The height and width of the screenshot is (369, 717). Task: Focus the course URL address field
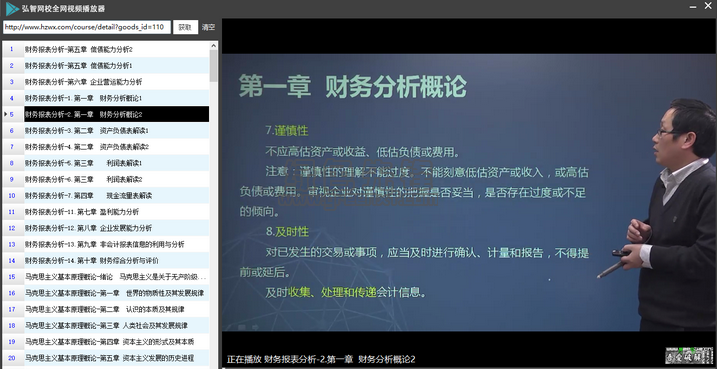point(86,27)
